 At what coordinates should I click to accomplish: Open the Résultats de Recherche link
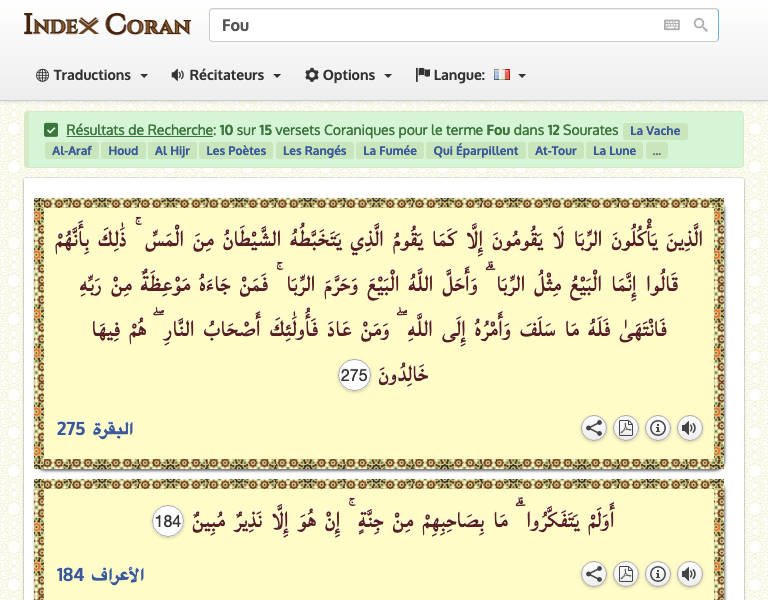point(140,130)
